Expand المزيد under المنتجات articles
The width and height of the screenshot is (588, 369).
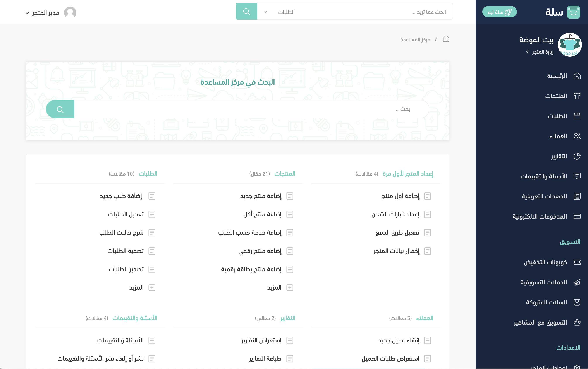[x=280, y=288]
